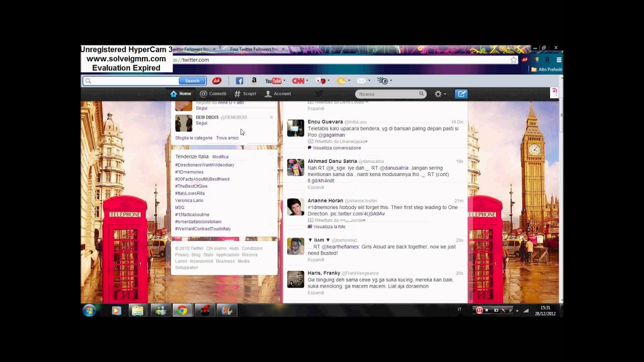
Task: Compose a new tweet with blue button
Action: tap(461, 94)
